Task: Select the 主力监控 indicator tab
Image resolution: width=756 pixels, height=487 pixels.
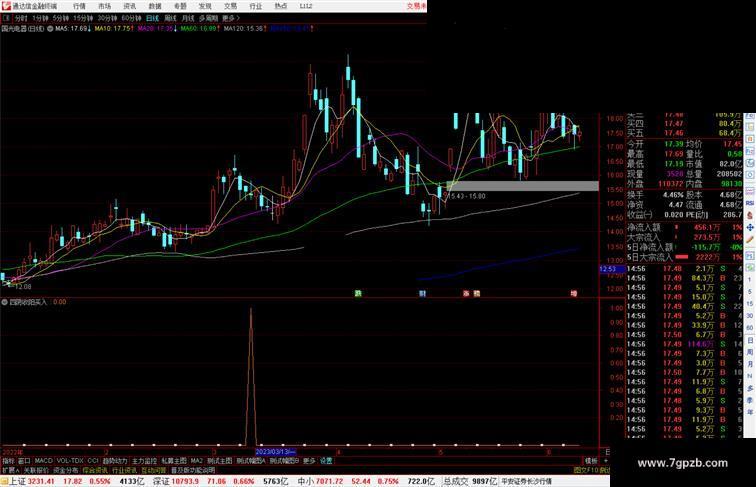Action: click(144, 461)
